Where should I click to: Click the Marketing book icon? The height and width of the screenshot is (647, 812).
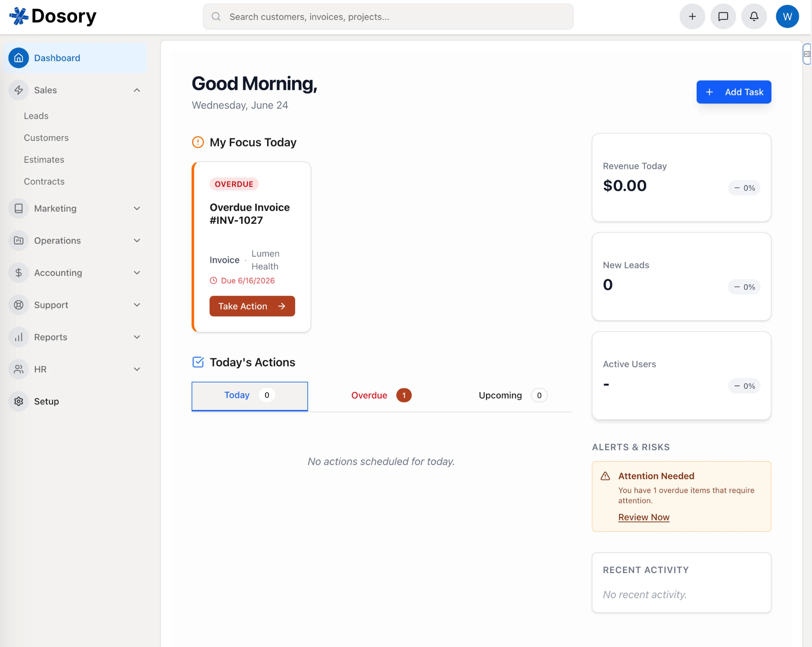(19, 208)
